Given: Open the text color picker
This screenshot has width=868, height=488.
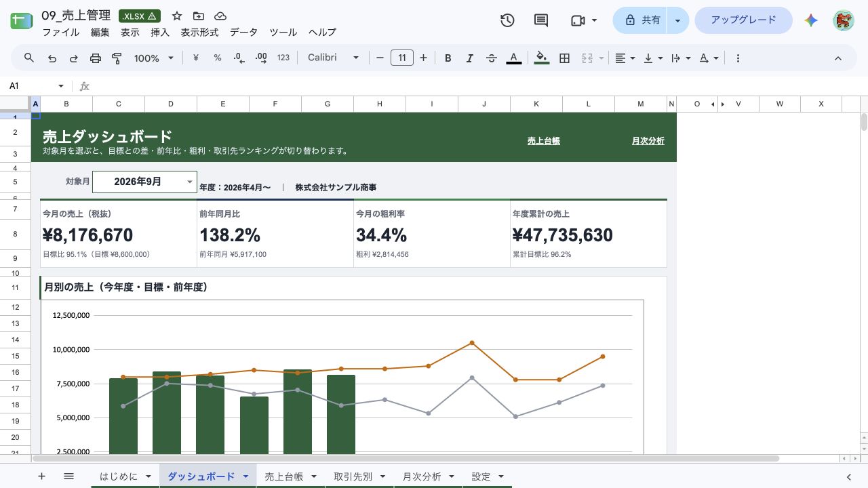Looking at the screenshot, I should pos(514,58).
